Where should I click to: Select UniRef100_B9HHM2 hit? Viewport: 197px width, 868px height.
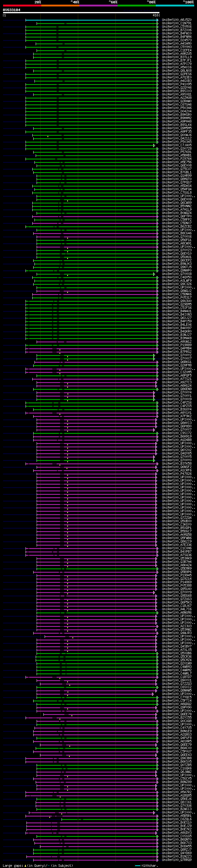click(x=177, y=118)
